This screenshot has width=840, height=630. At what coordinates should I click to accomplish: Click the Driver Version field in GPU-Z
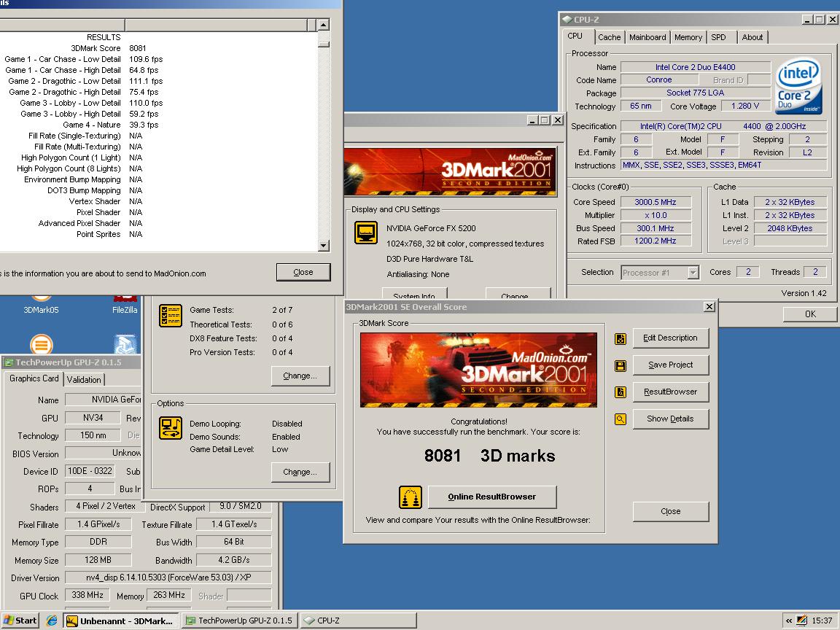pos(168,577)
